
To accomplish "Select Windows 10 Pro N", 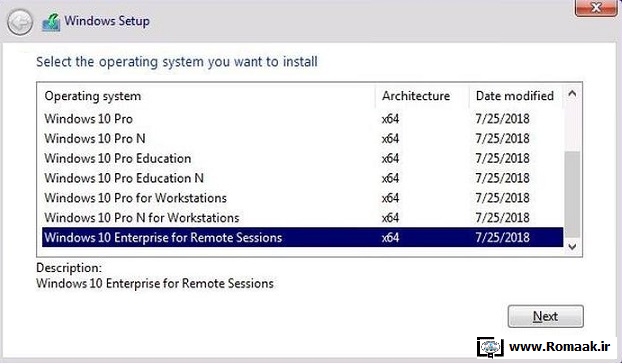I will click(x=302, y=139).
